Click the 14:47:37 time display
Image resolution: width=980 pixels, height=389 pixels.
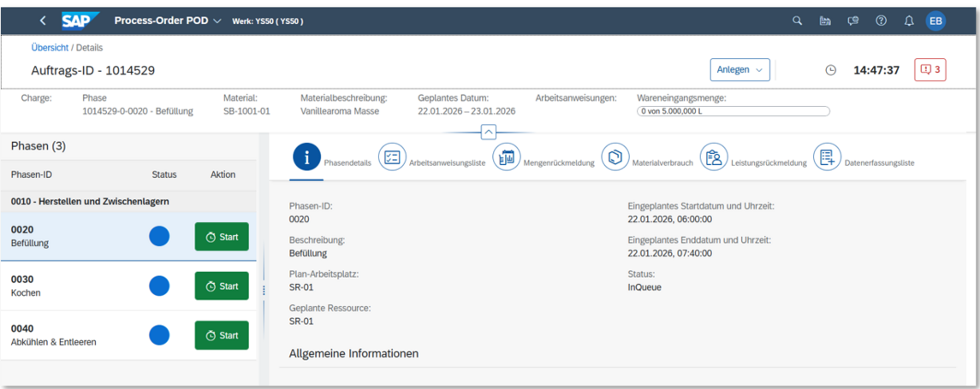[x=876, y=70]
